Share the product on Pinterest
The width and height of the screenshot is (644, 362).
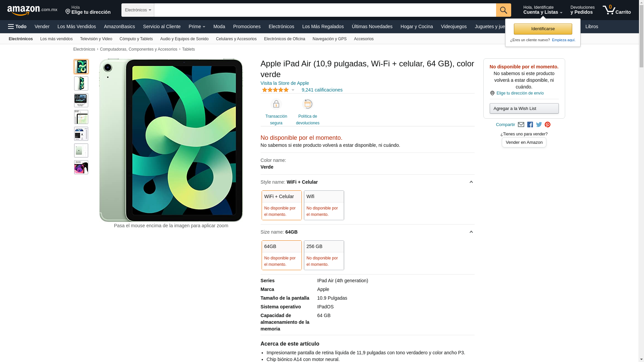click(x=547, y=125)
